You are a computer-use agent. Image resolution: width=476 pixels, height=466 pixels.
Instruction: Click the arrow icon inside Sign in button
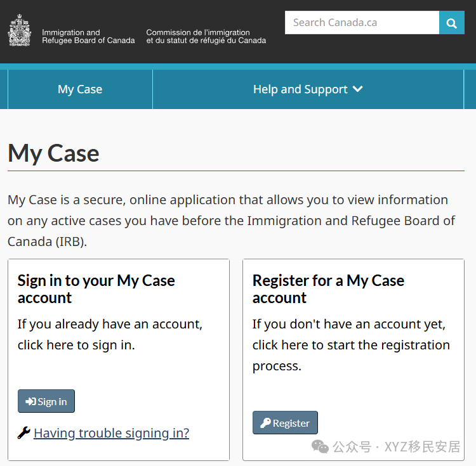(x=30, y=401)
